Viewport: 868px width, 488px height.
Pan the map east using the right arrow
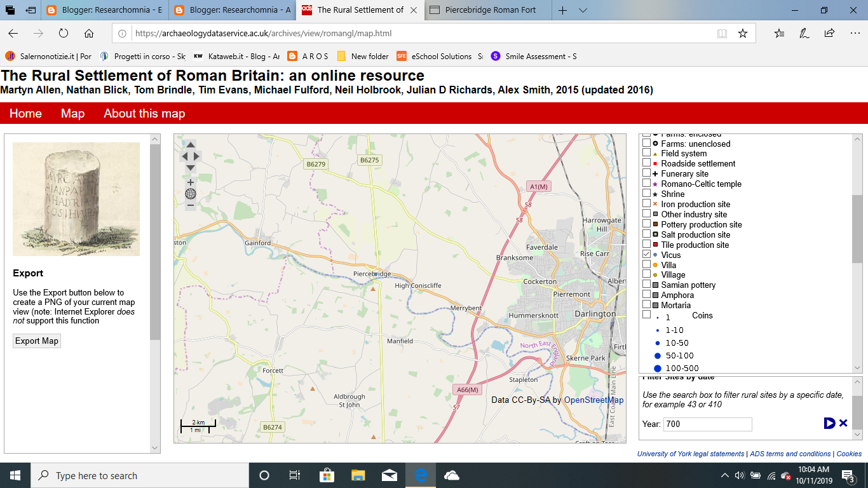pyautogui.click(x=197, y=155)
